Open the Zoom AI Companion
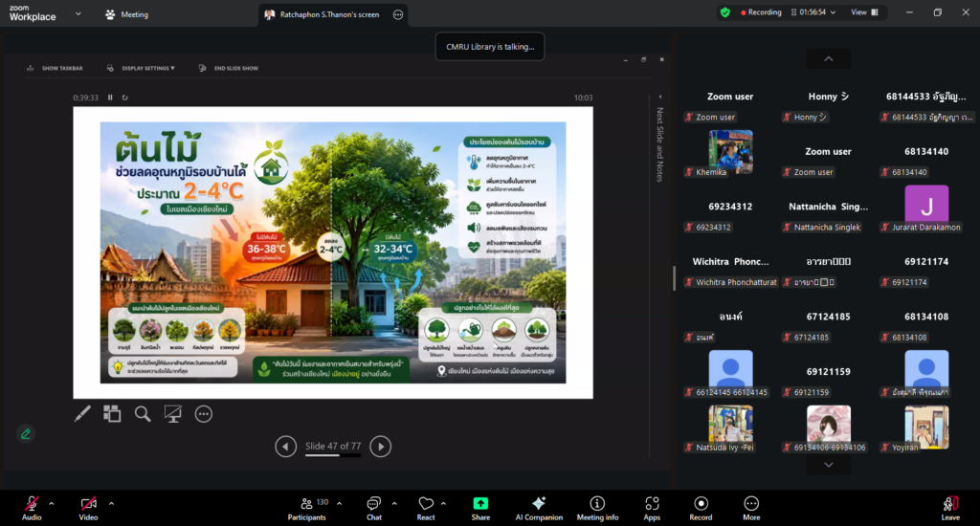Image resolution: width=980 pixels, height=526 pixels. coord(539,508)
